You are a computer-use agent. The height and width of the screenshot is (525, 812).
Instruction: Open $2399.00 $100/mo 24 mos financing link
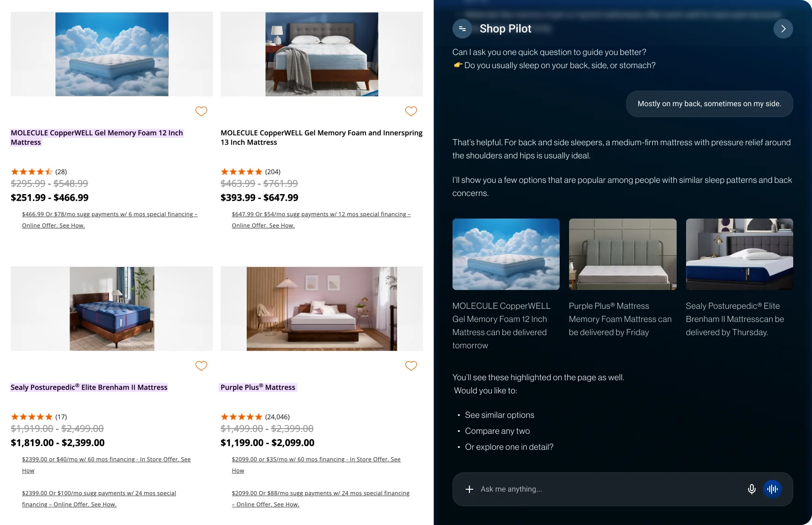click(99, 499)
